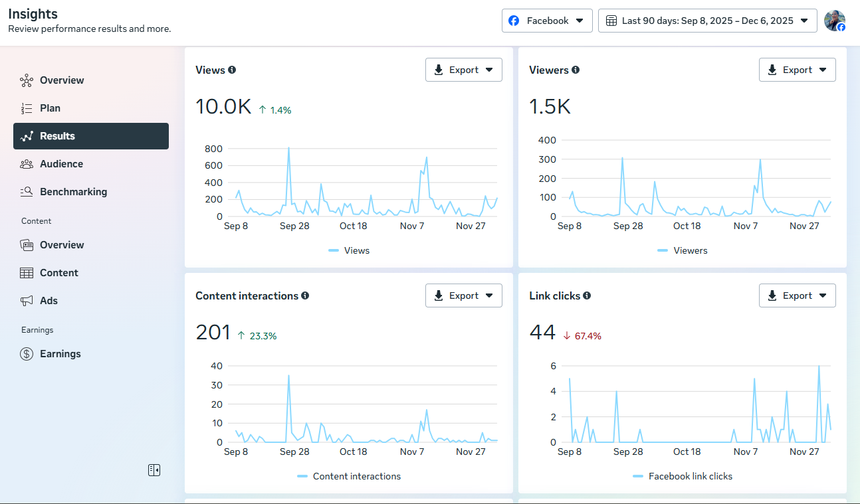Click the Link clicks info icon
This screenshot has width=860, height=504.
(588, 295)
